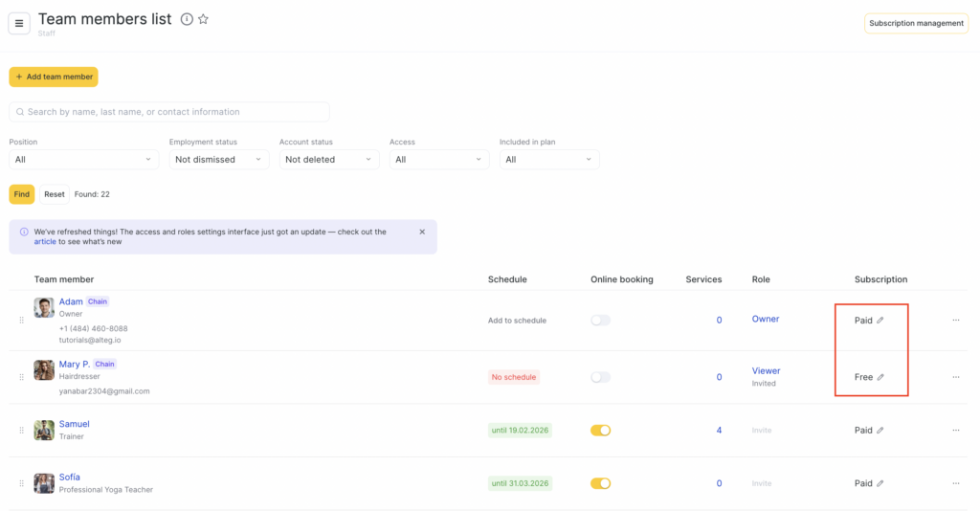Turn off Sofía's online booking switch
980x511 pixels.
pos(600,483)
